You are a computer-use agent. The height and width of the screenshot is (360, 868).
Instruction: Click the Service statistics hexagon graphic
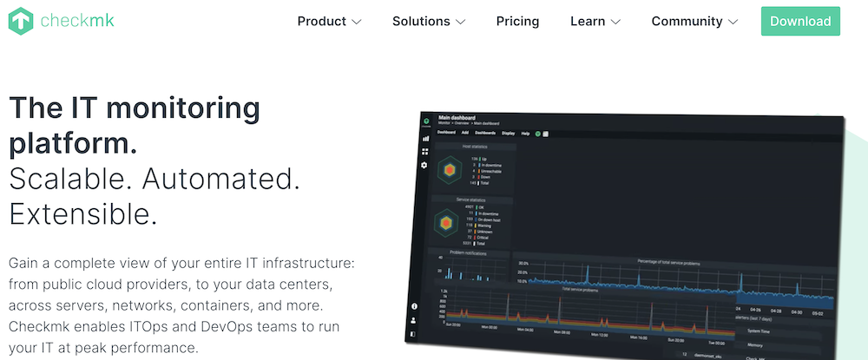pyautogui.click(x=445, y=223)
